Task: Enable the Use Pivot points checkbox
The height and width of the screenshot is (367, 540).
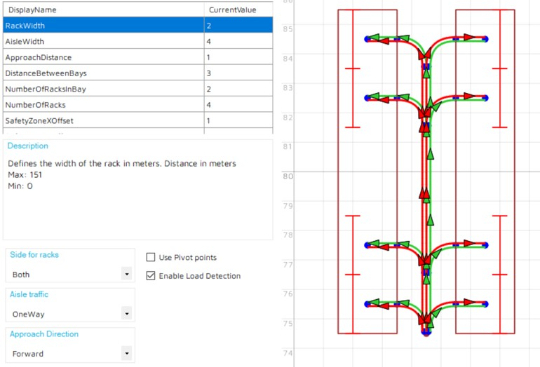Action: 150,257
